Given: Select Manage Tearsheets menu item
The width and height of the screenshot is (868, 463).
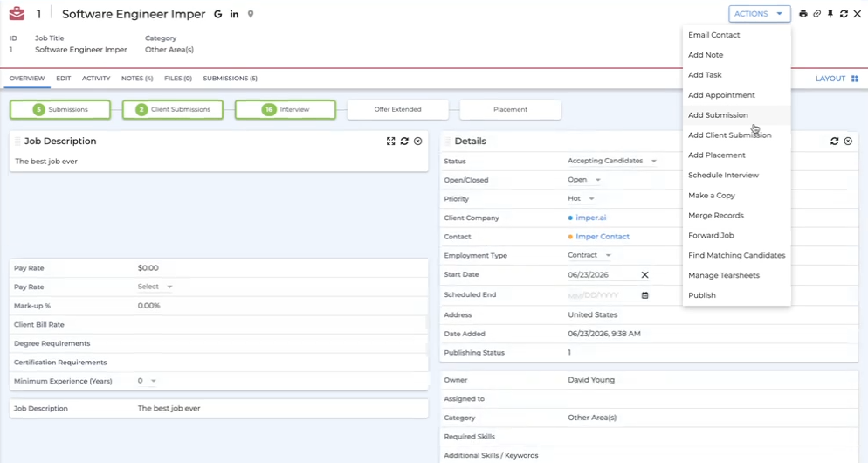Looking at the screenshot, I should coord(737,275).
